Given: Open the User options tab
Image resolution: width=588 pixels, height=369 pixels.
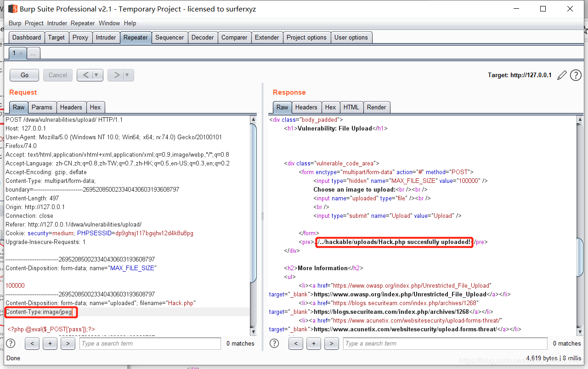Looking at the screenshot, I should pos(351,37).
